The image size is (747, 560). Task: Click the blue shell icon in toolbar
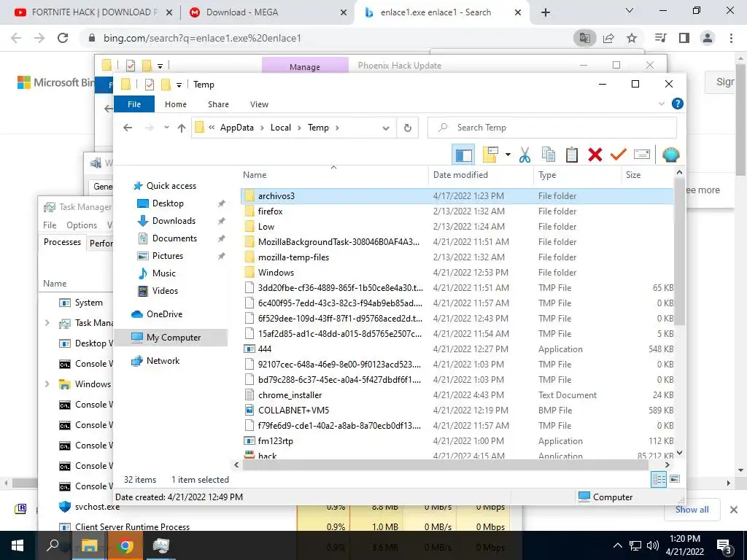point(671,155)
